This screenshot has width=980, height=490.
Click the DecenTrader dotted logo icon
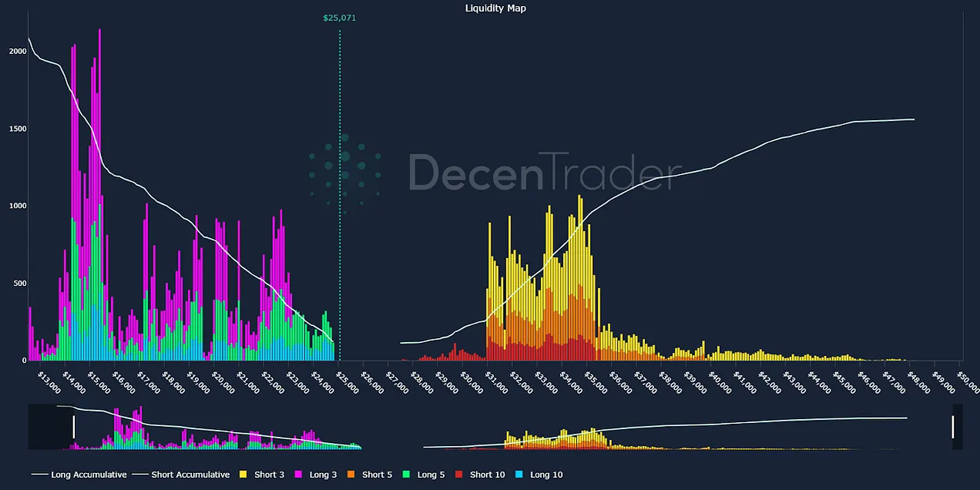[x=344, y=173]
